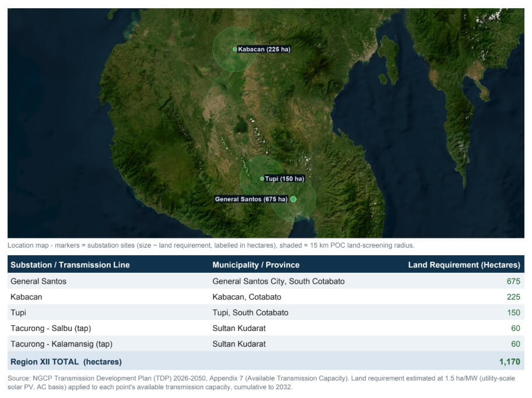Select the "General Santos City, South Cotabato" cell
Screen dimensions: 532x398
pyautogui.click(x=279, y=281)
